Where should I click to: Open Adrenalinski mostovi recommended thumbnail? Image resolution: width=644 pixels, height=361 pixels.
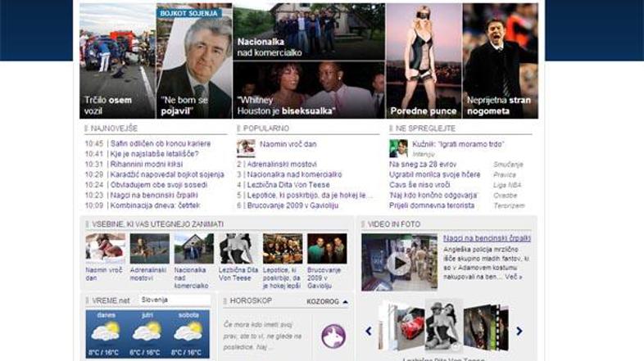coord(149,249)
